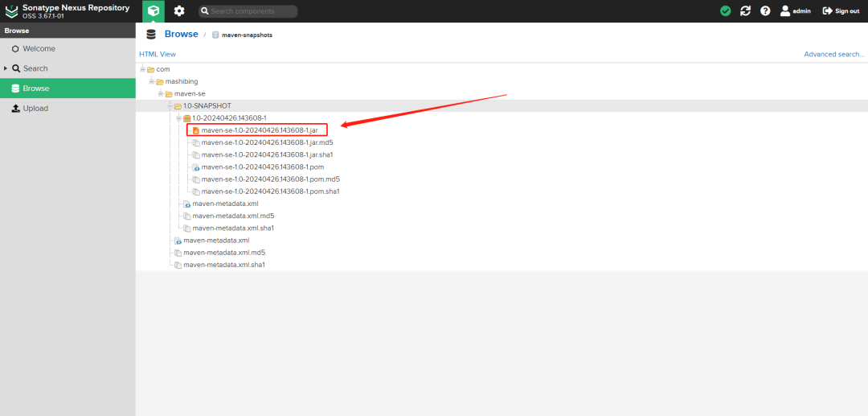Click the Browse sidebar database icon
This screenshot has height=416, width=868.
15,89
